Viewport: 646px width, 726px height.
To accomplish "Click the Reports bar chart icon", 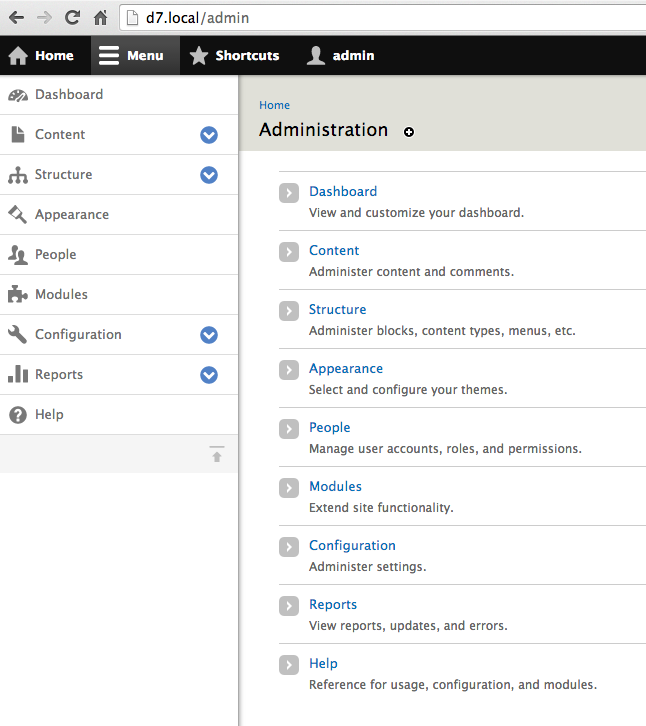I will click(x=17, y=375).
